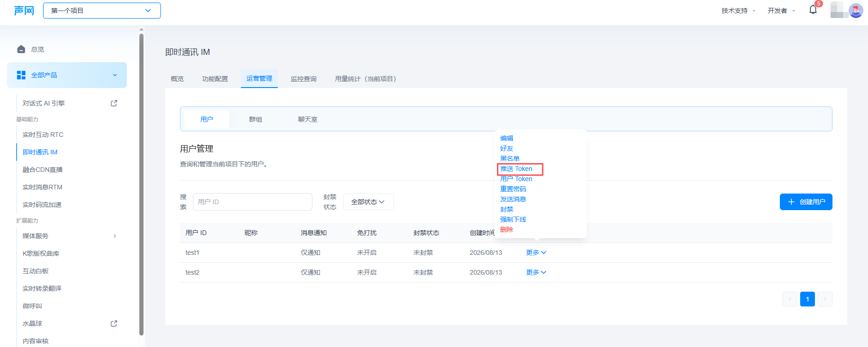Click the user avatar icon

[x=856, y=10]
